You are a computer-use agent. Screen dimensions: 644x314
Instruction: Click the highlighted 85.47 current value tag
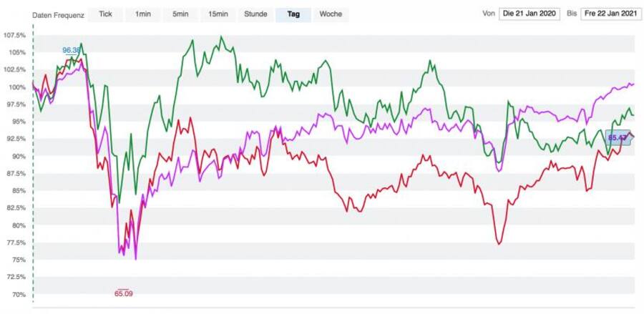618,137
